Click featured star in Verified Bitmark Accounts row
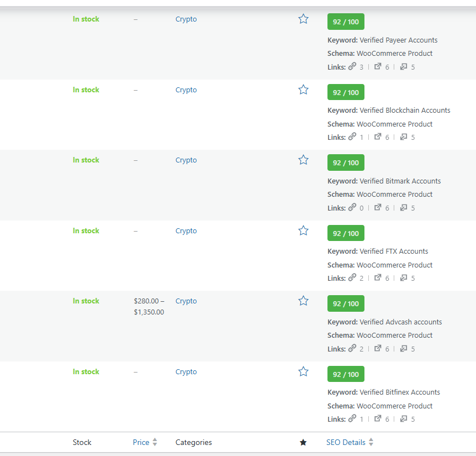This screenshot has width=476, height=456. click(303, 160)
